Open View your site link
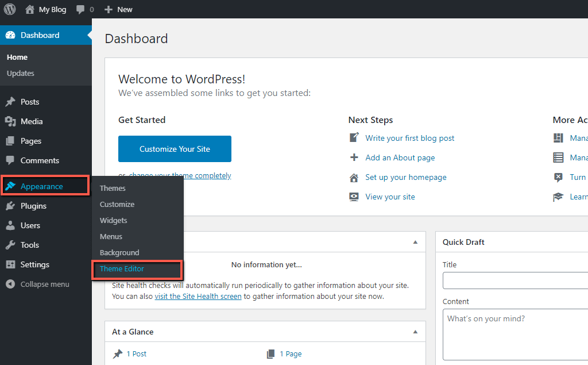Screen dimensions: 588x365 [390, 197]
